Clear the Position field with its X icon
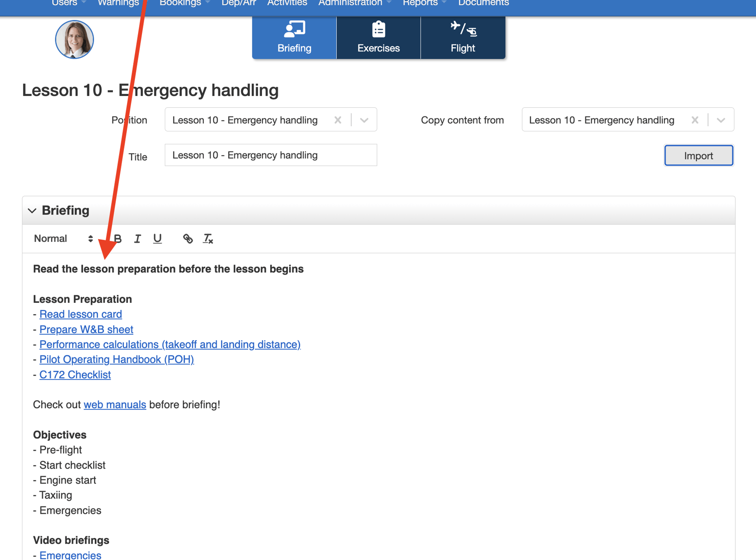The height and width of the screenshot is (560, 756). [338, 120]
